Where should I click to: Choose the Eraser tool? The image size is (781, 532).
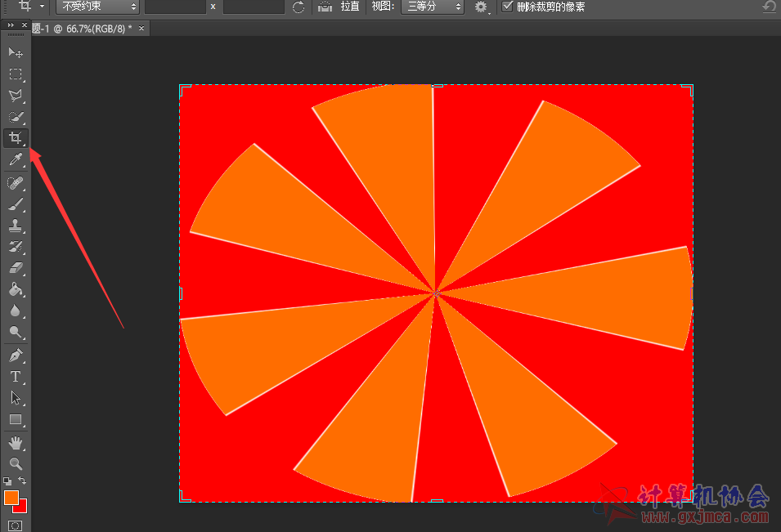click(x=15, y=268)
